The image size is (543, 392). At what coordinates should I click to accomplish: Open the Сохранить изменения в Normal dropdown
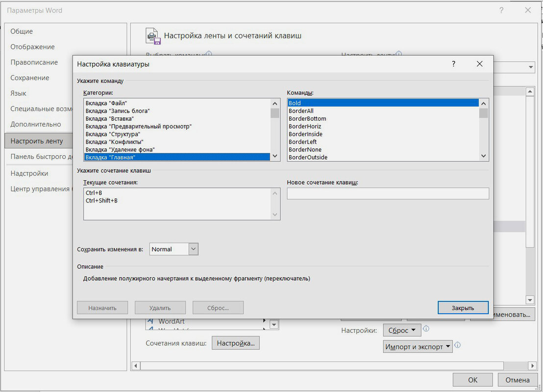coord(193,249)
